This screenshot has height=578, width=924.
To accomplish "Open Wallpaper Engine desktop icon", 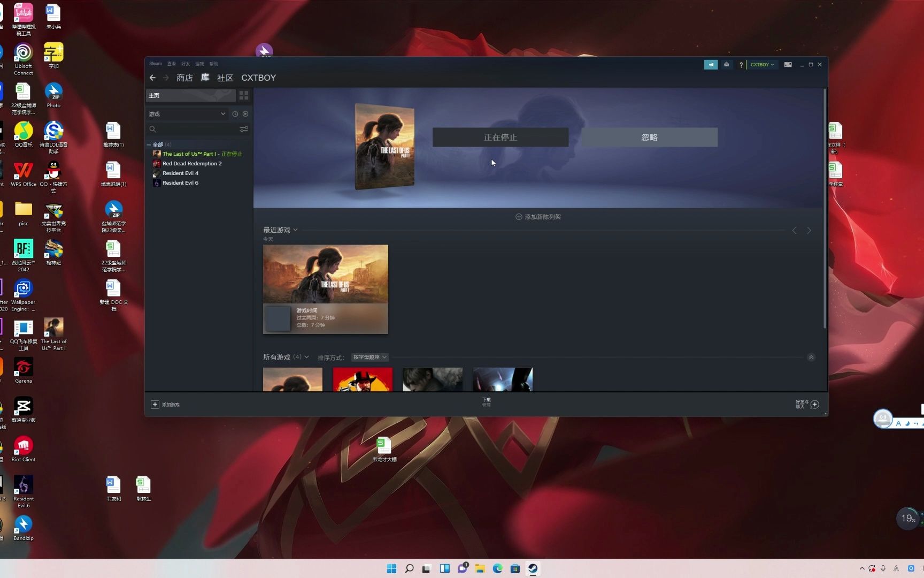I will (24, 295).
